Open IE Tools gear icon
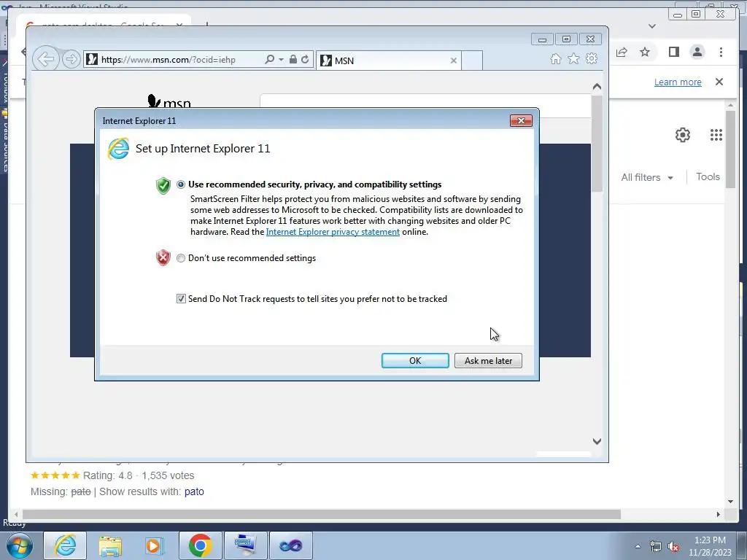This screenshot has width=747, height=560. (592, 58)
